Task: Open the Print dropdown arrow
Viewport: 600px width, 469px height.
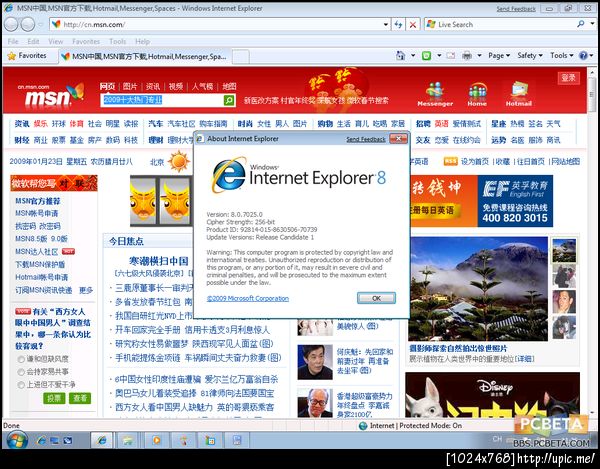Action: coord(479,56)
